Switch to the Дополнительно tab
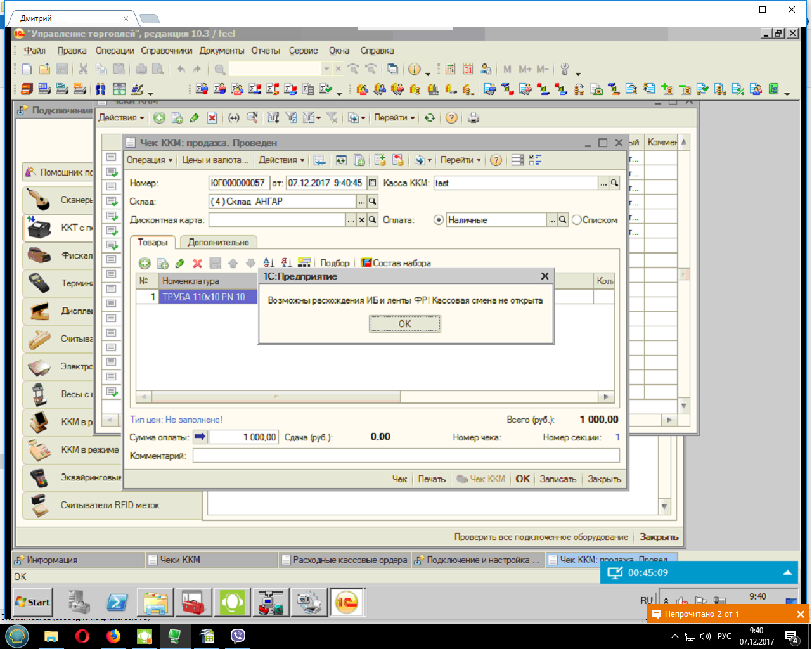The height and width of the screenshot is (649, 812). 218,242
